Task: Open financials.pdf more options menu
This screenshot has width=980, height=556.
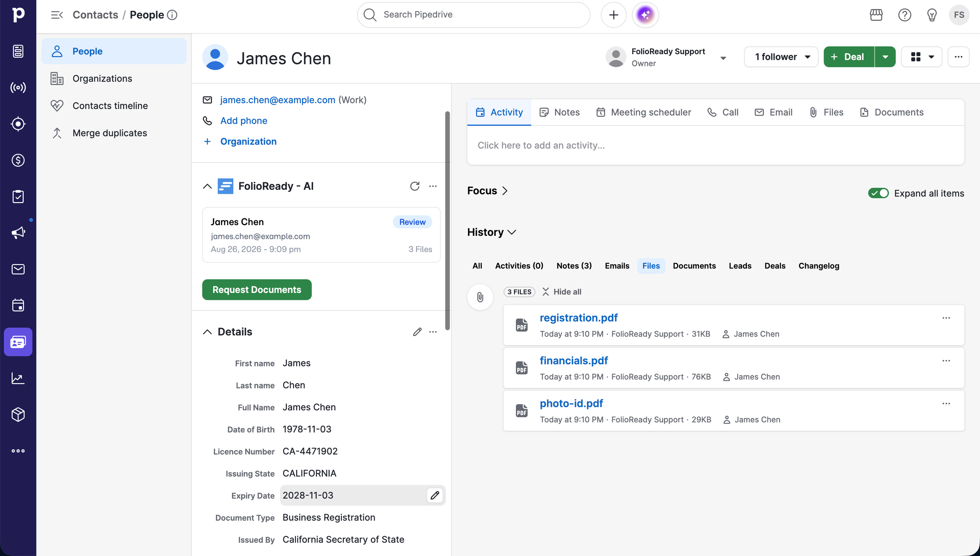Action: (946, 360)
